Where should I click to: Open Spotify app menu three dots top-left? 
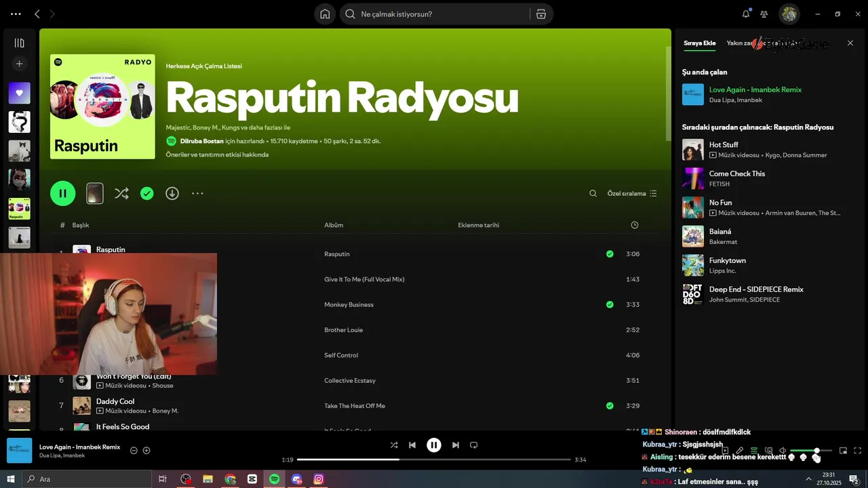pos(16,14)
